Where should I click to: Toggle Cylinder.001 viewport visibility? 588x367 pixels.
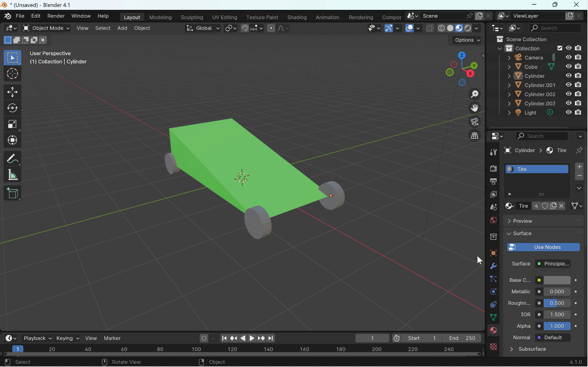[x=569, y=85]
